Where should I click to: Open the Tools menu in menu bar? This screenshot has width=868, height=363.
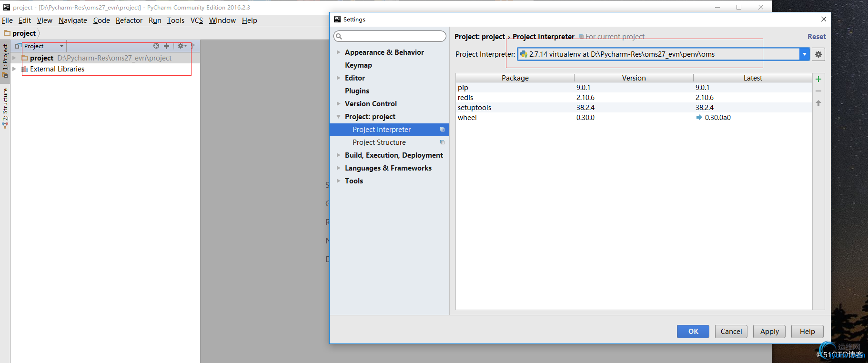pyautogui.click(x=176, y=20)
